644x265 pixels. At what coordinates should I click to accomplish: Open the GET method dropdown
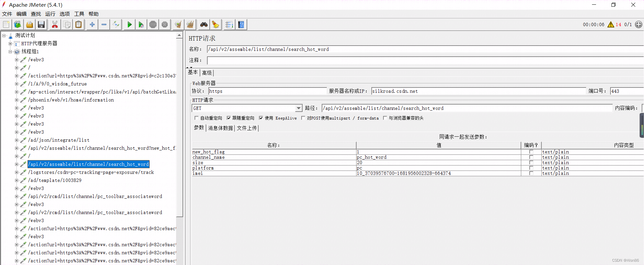pos(299,108)
